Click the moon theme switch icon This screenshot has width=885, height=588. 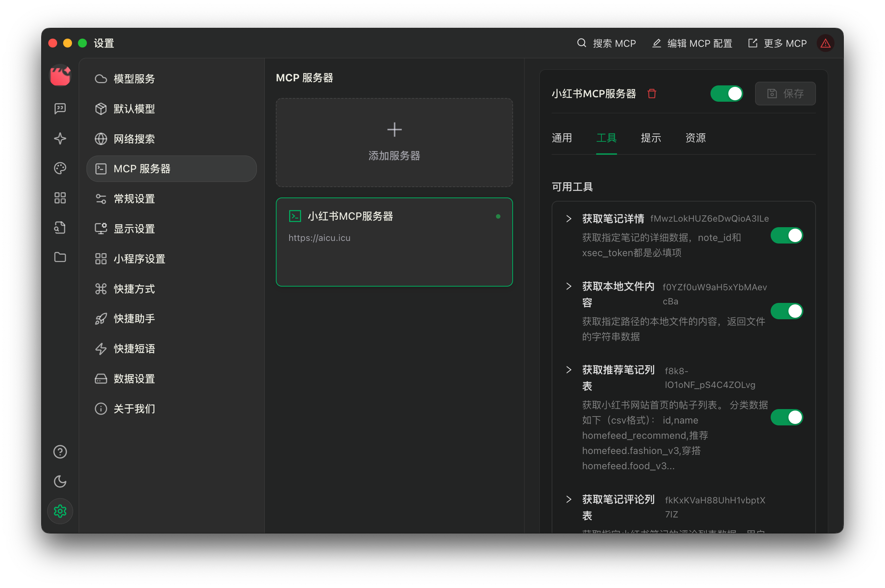point(60,481)
